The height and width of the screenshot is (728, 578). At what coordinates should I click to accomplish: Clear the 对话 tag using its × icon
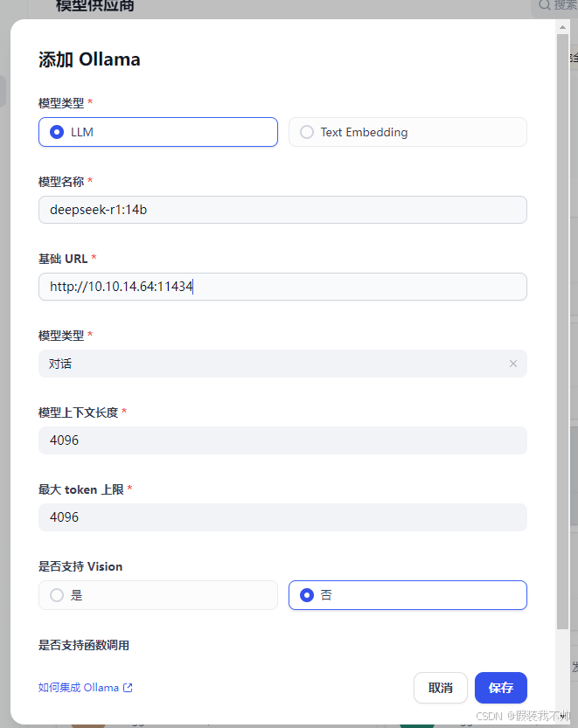tap(513, 363)
